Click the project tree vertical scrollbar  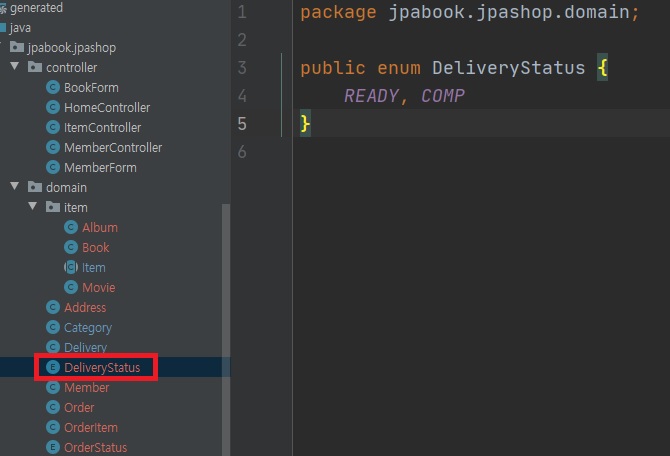[x=226, y=329]
